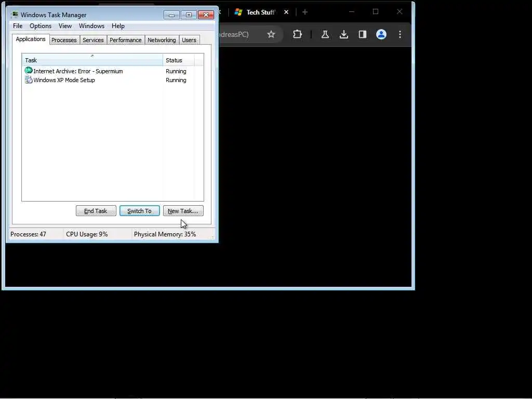Maximize the browser window
Viewport: 532px width, 399px height.
[376, 12]
